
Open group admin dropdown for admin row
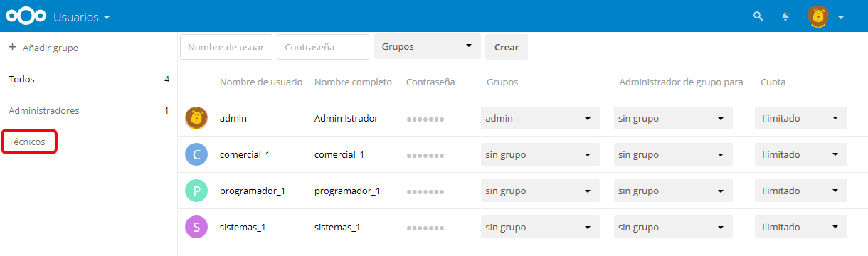(x=673, y=118)
